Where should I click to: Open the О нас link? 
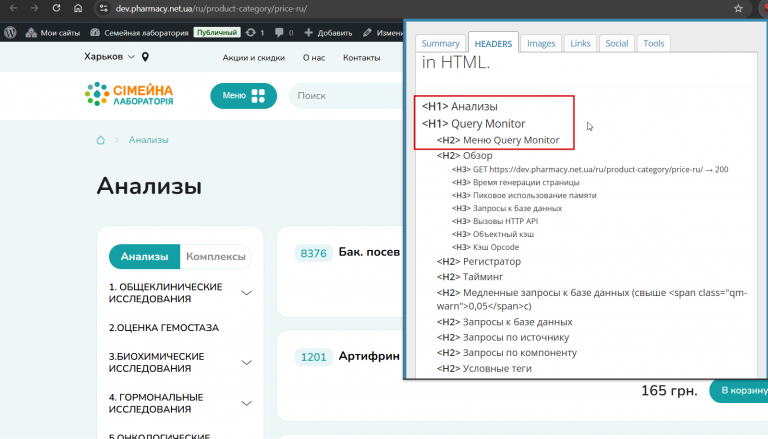(x=313, y=58)
